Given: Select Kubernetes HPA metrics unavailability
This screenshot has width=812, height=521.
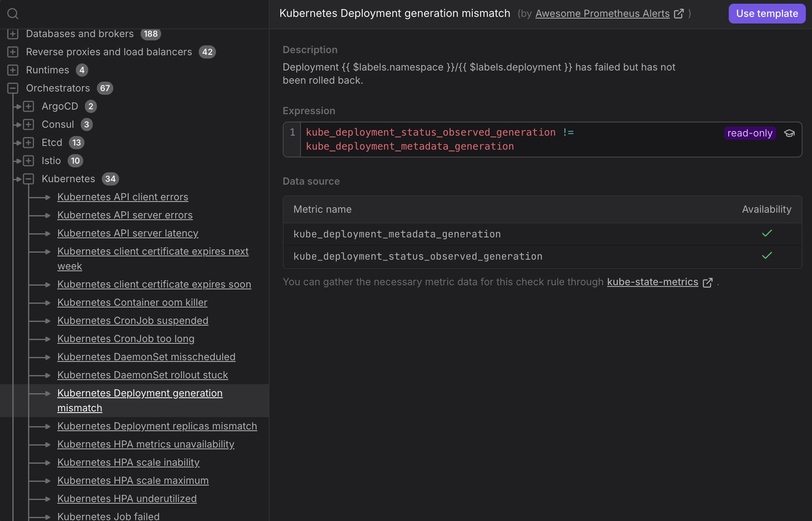Looking at the screenshot, I should click(146, 444).
